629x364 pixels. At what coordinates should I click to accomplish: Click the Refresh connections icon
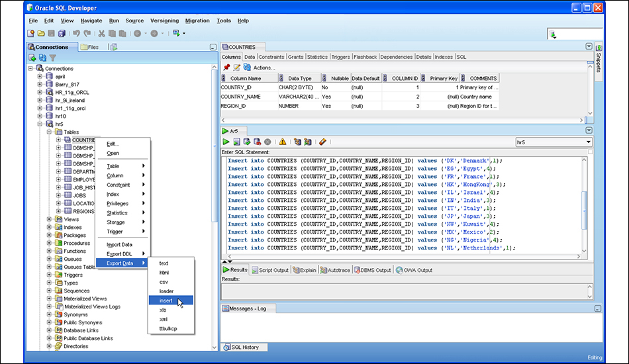click(42, 58)
